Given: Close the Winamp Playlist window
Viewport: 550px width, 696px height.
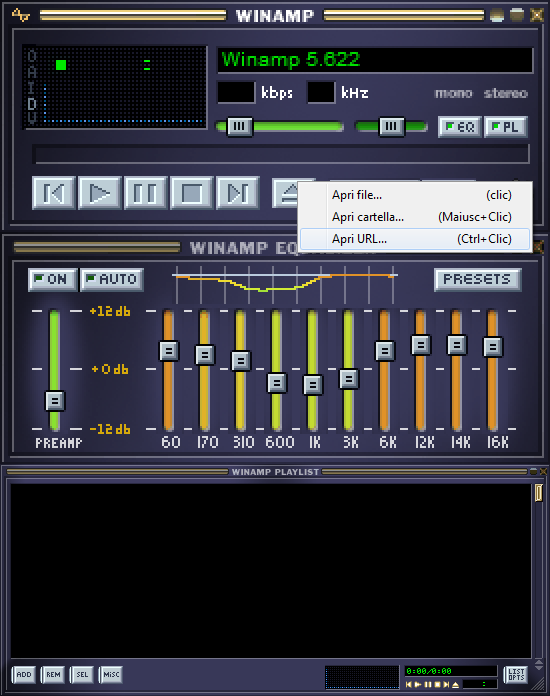Looking at the screenshot, I should point(543,471).
